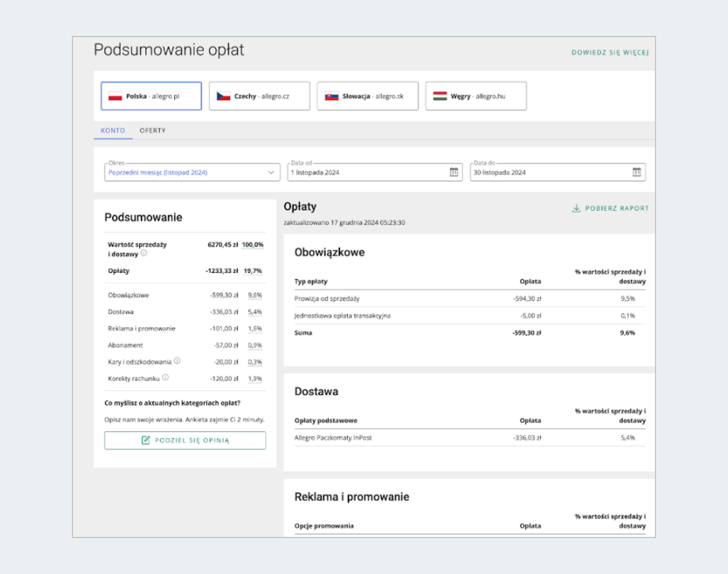Click the Opisz nam swoje wrażenia survey note
The width and height of the screenshot is (728, 574).
click(x=184, y=420)
